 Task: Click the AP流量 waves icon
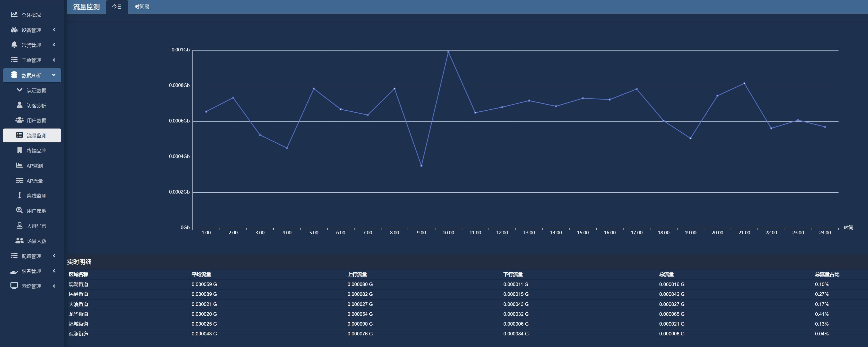(19, 180)
